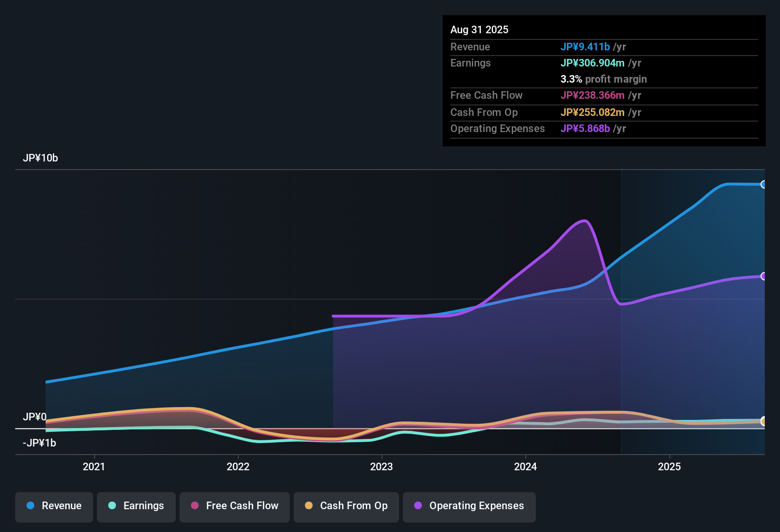Click the 2021 x-axis label
The image size is (780, 532).
click(94, 466)
